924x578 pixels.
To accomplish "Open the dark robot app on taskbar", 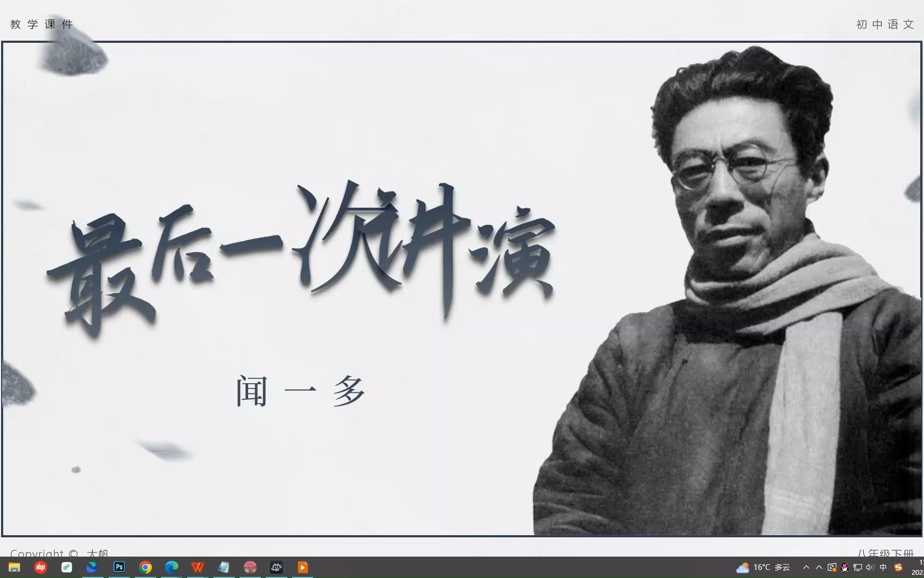I will [276, 567].
